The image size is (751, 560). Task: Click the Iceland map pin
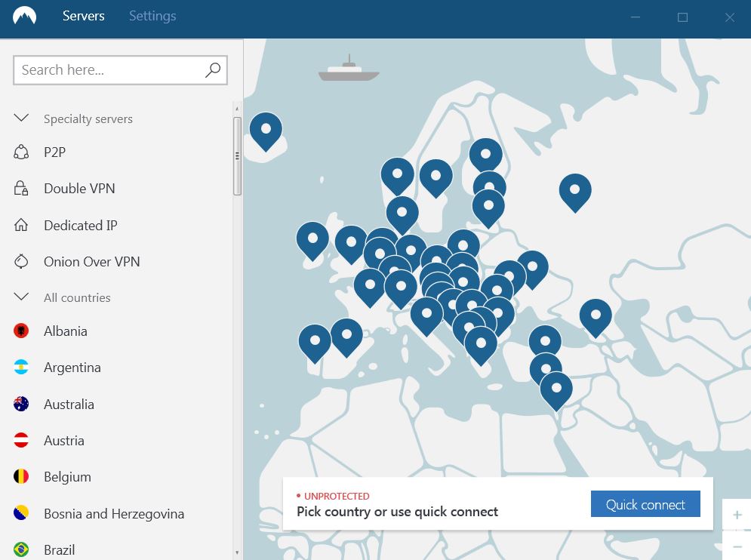point(266,131)
